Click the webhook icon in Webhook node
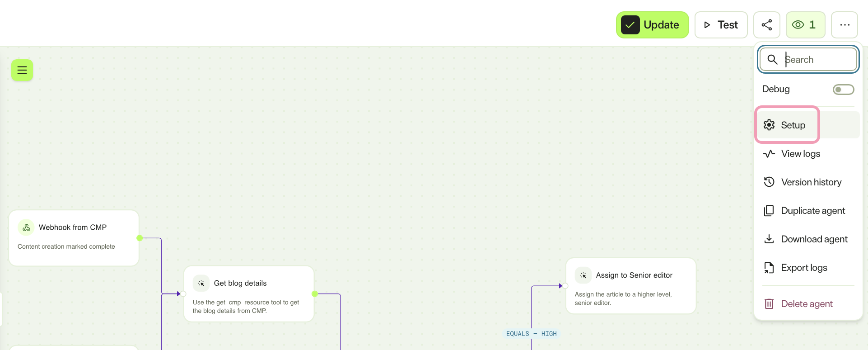 point(26,227)
